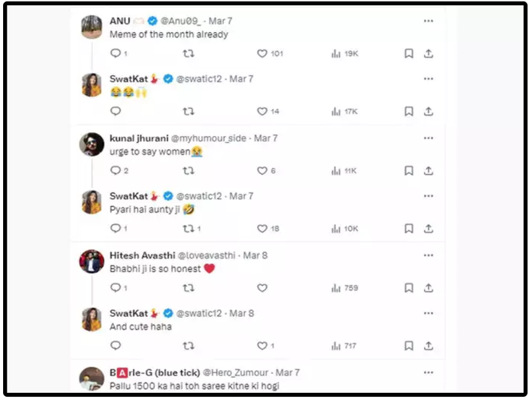The width and height of the screenshot is (532, 399).
Task: Reply to Hitesh Avasthi's tweet
Action: (116, 288)
